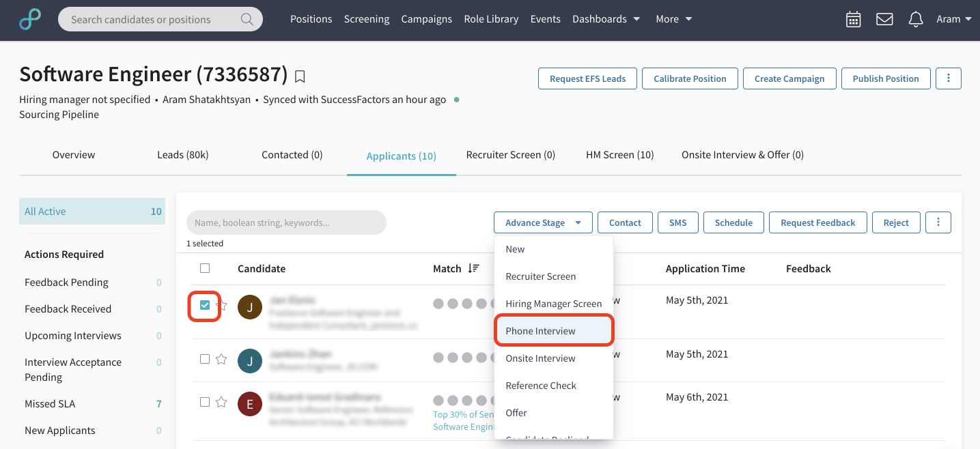Select Reference Check stage option
This screenshot has height=449, width=980.
tap(554, 386)
